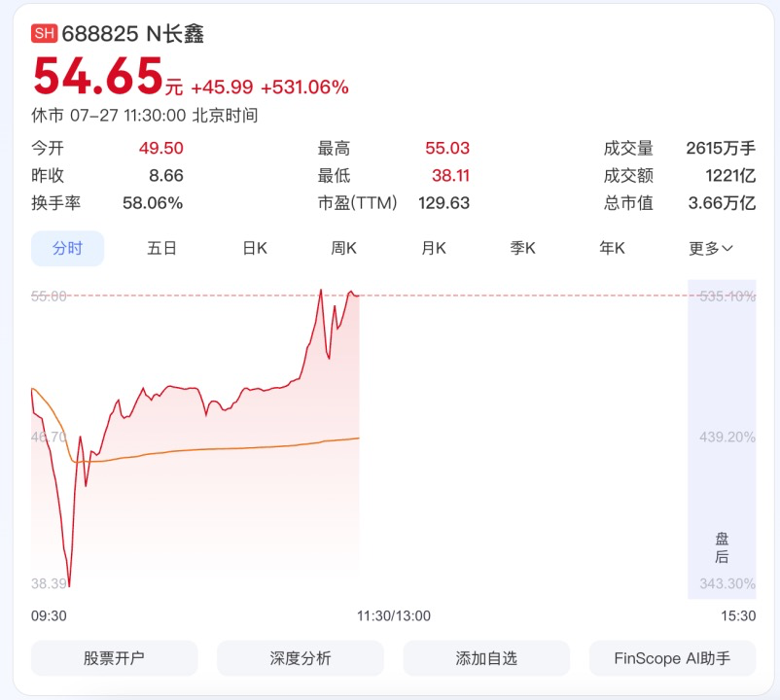Screen dimensions: 780x700
Task: Click the 11:30/13:00 time axis label
Action: point(394,616)
